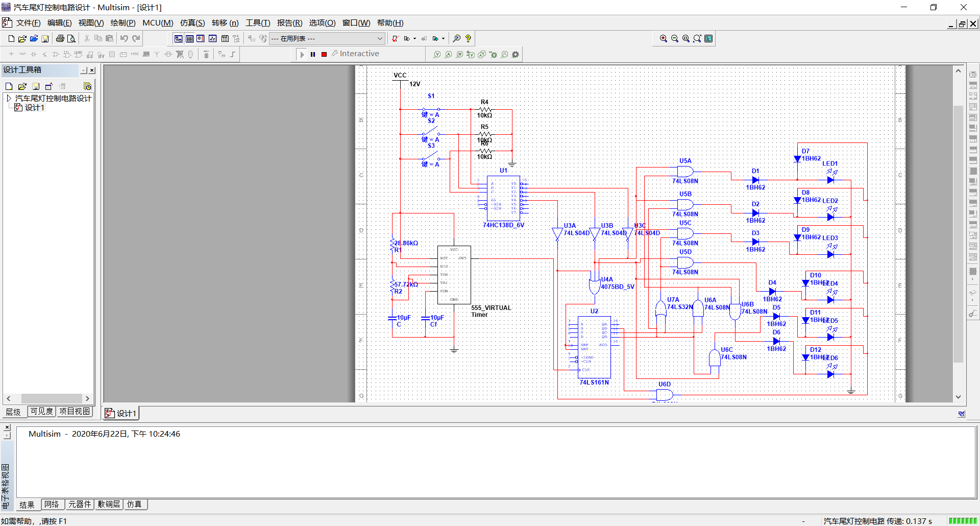
Task: Open the 视图(V) menu
Action: click(91, 23)
